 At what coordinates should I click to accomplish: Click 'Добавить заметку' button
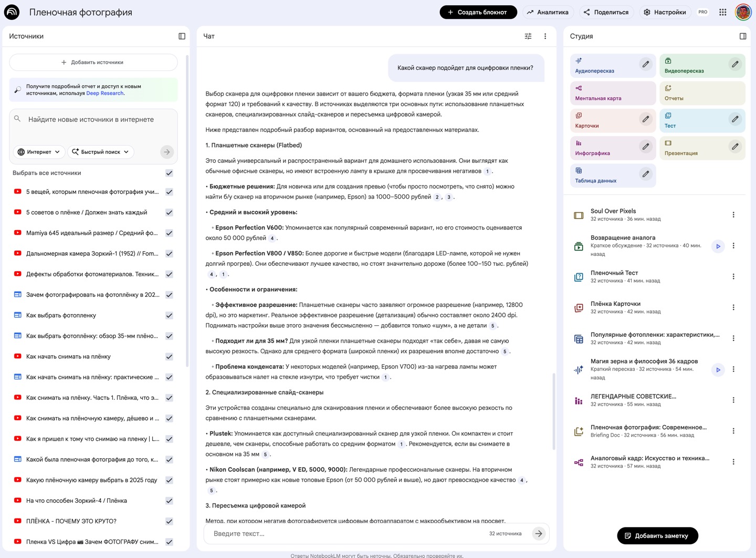(x=657, y=536)
